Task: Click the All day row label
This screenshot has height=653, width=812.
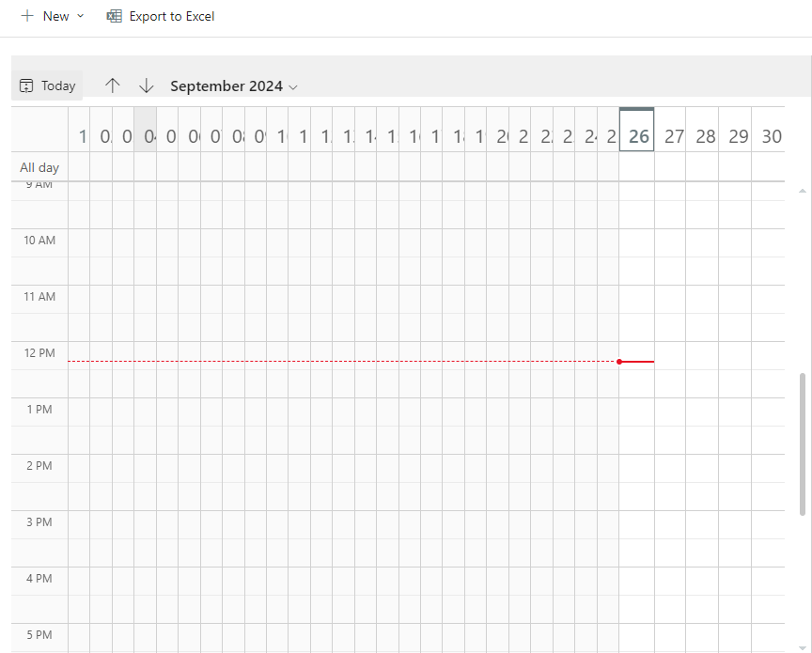Action: tap(39, 167)
